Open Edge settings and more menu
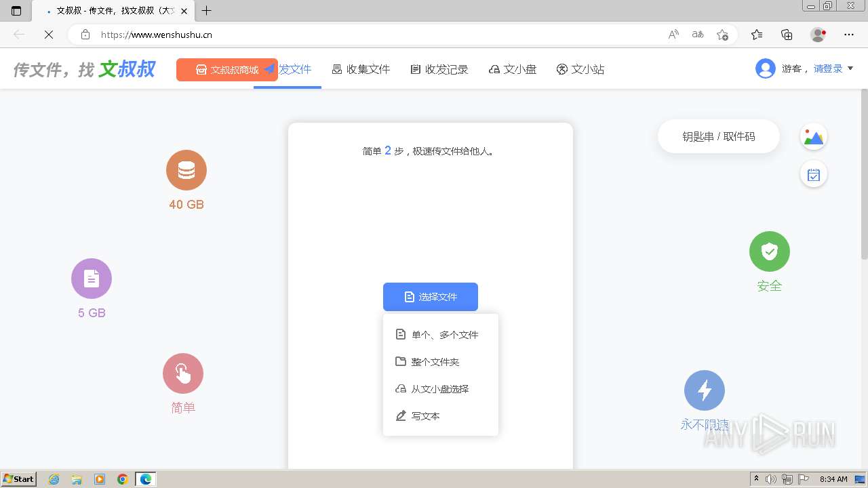868x488 pixels. pyautogui.click(x=849, y=35)
